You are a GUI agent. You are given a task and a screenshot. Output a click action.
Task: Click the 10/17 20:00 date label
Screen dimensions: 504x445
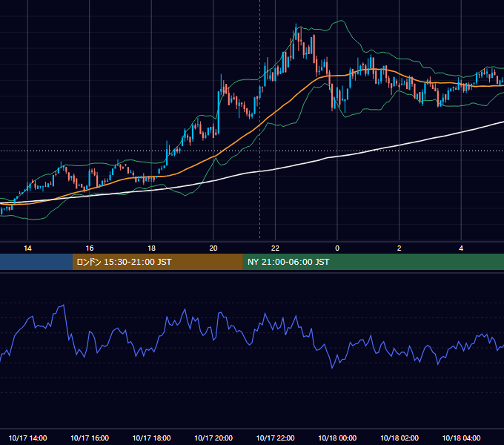213,438
